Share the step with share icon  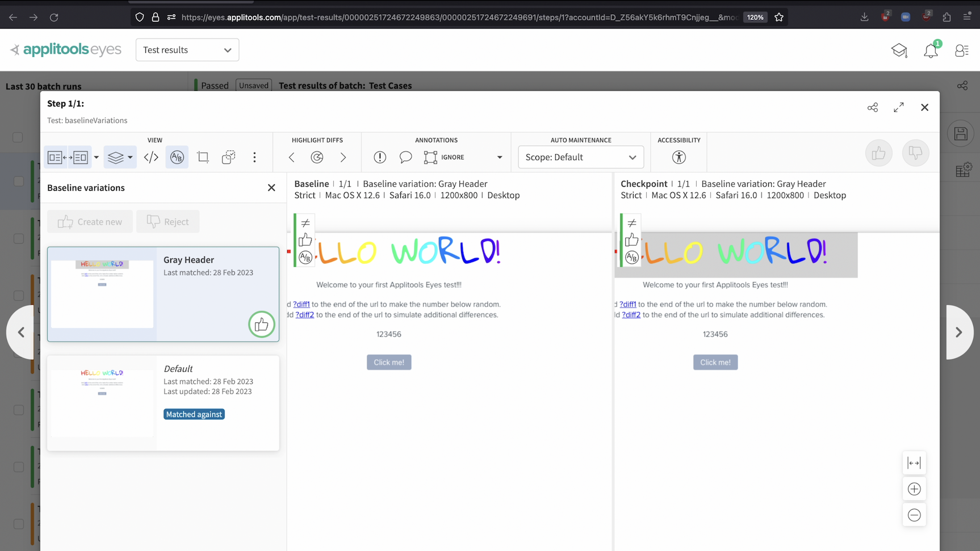click(873, 107)
